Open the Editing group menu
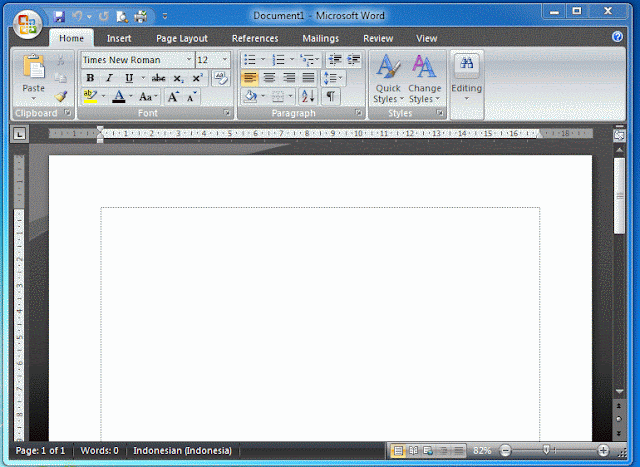640x467 pixels. 467,79
